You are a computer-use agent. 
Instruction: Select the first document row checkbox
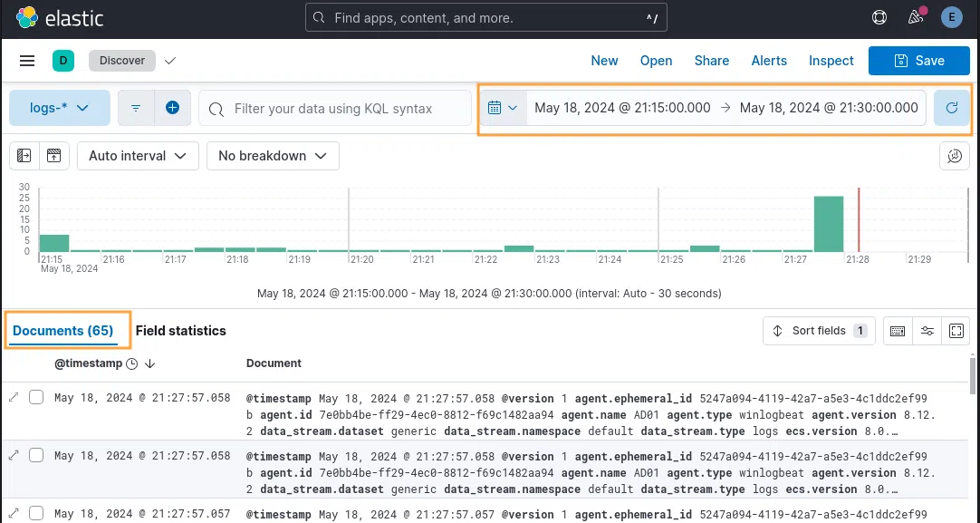pyautogui.click(x=36, y=397)
